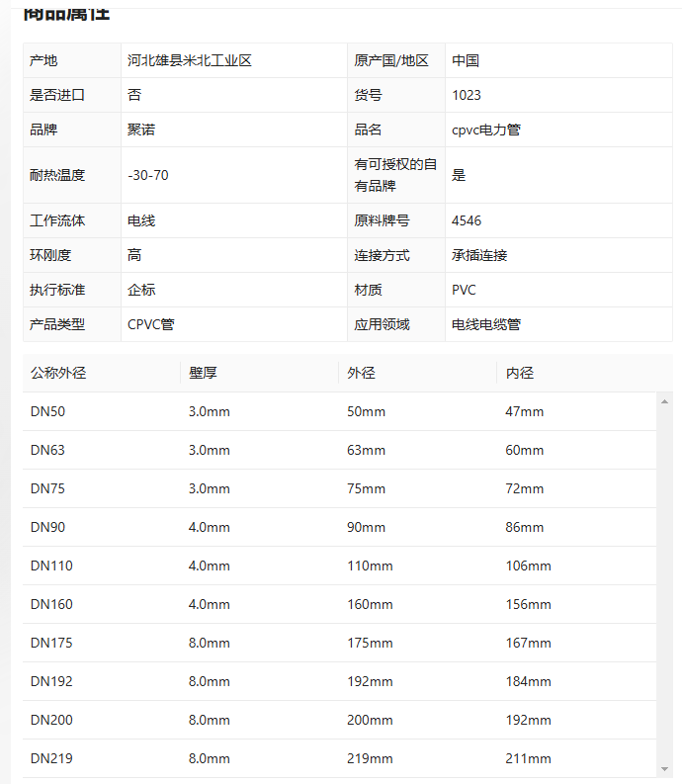Click the cpvc电力管 product name value
The height and width of the screenshot is (784, 682).
486,130
